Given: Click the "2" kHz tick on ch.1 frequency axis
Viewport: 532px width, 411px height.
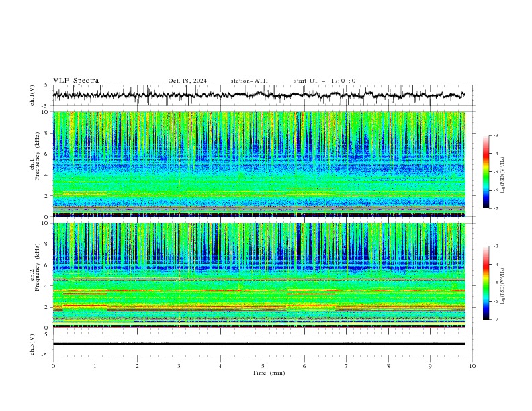Looking at the screenshot, I should click(46, 195).
